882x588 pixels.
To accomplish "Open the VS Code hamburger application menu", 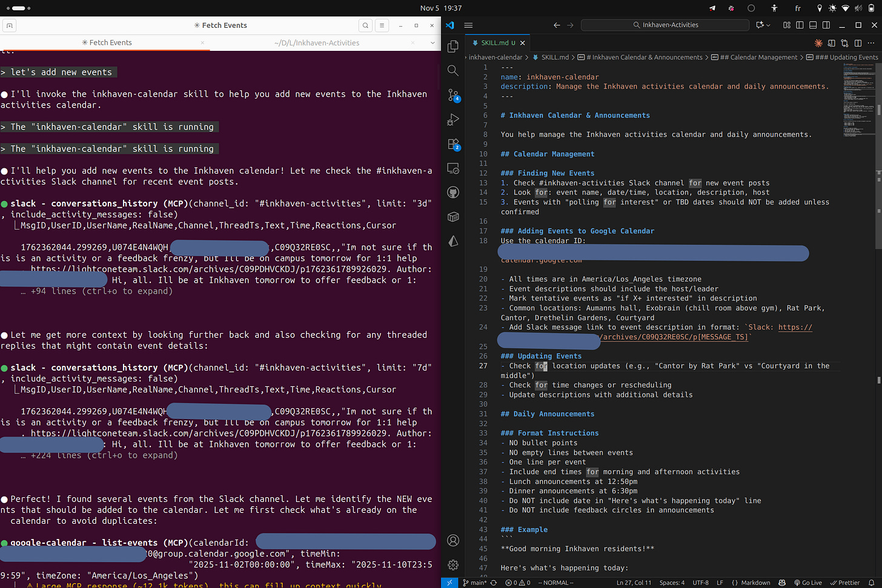I will [468, 25].
